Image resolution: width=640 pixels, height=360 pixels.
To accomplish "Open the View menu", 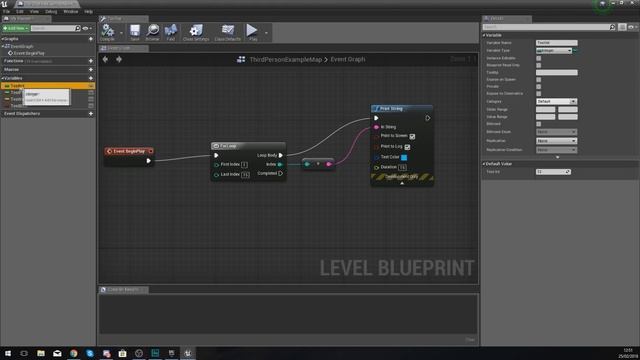I will click(x=34, y=11).
